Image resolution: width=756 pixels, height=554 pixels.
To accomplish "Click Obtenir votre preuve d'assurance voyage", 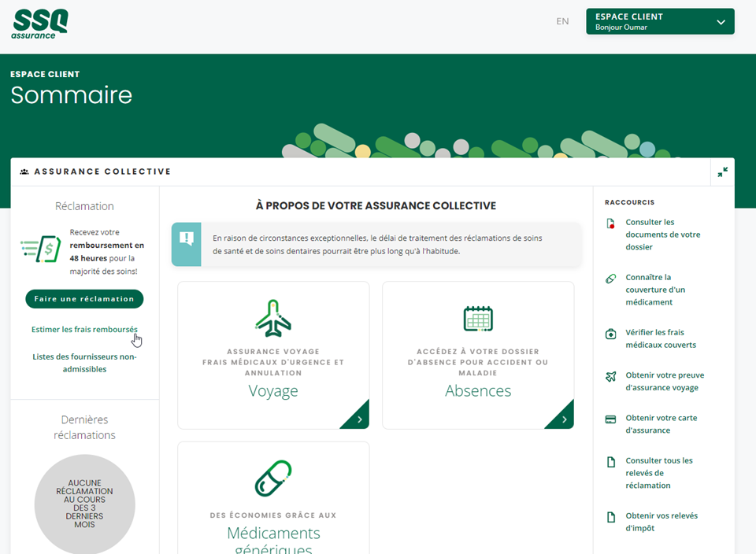I will pos(665,382).
